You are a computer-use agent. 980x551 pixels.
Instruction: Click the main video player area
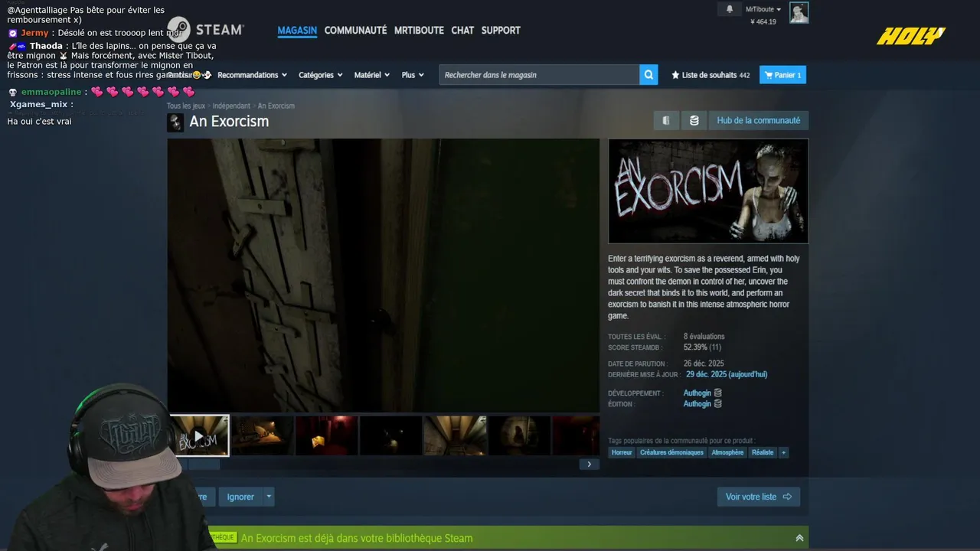384,275
